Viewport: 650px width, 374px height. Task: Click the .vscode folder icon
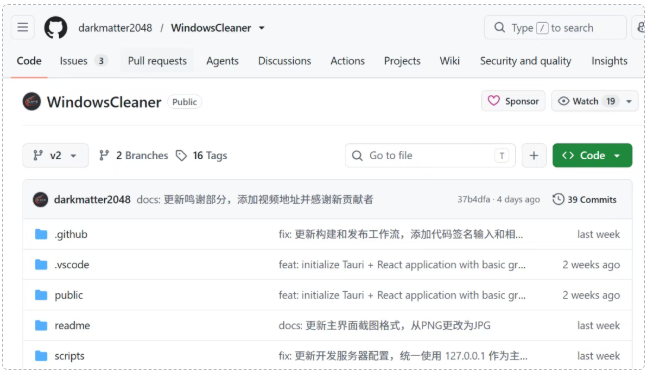(41, 265)
